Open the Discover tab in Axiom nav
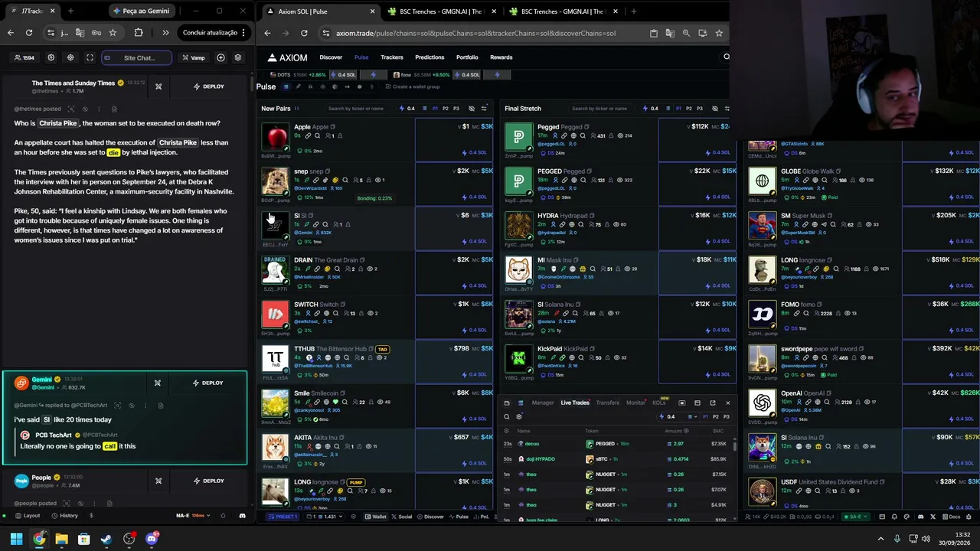This screenshot has height=551, width=980. point(331,57)
